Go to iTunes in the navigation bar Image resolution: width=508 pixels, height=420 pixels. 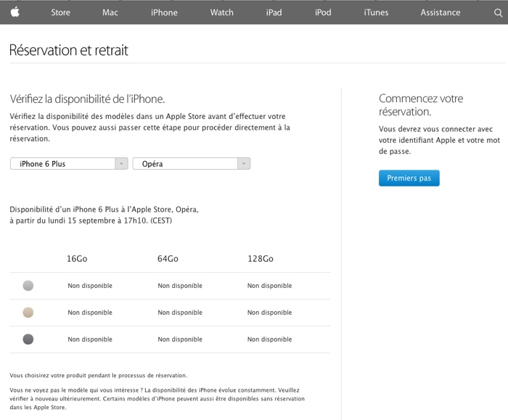[376, 12]
